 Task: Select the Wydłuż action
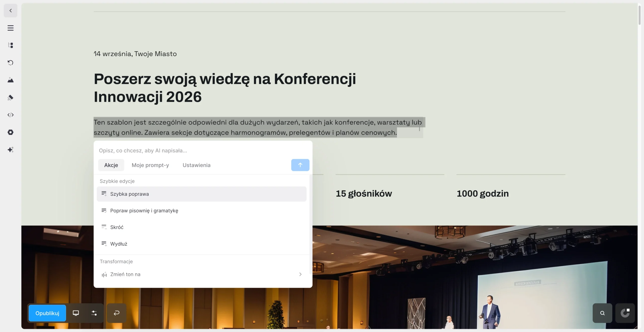[202, 244]
